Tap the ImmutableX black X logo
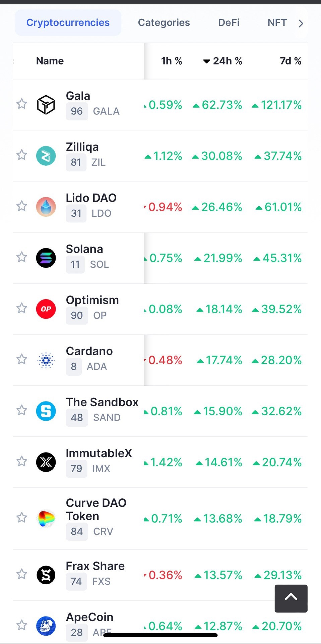The height and width of the screenshot is (644, 321). pyautogui.click(x=46, y=462)
